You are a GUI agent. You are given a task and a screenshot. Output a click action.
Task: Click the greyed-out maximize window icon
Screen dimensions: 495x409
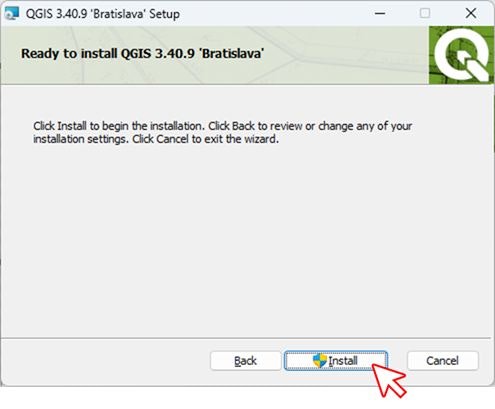[425, 13]
